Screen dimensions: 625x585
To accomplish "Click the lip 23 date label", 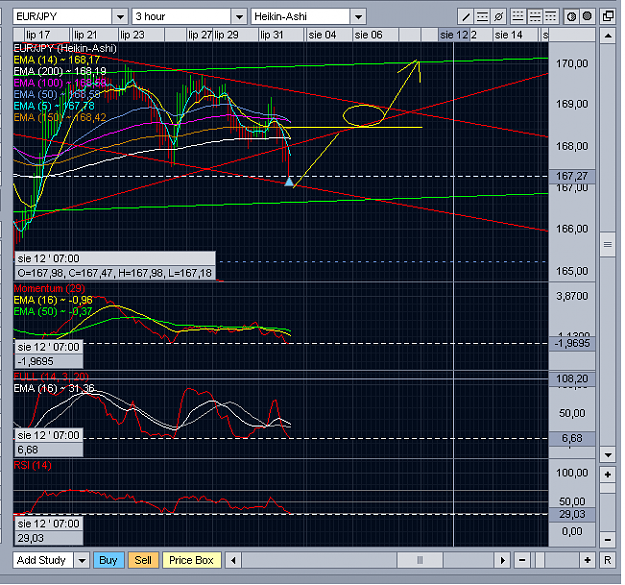I will pyautogui.click(x=132, y=35).
